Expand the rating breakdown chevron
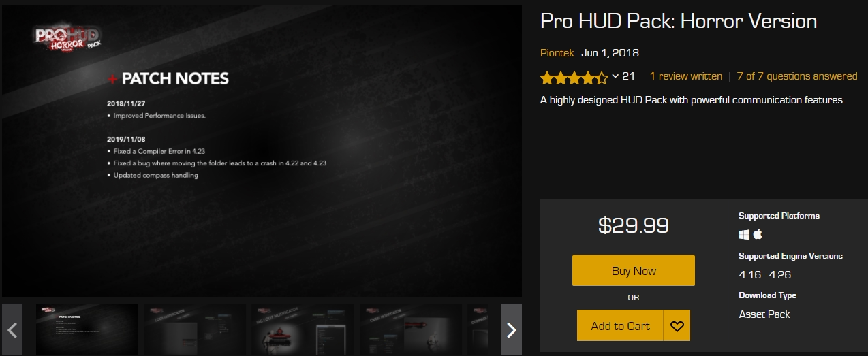 click(x=615, y=76)
